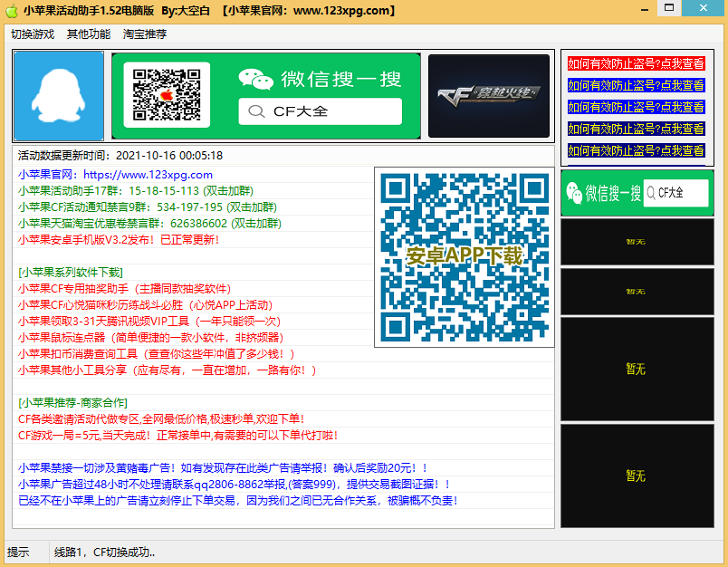Click status text 线路1，CF切换成功
Screen dimensions: 728x567
pos(104,553)
